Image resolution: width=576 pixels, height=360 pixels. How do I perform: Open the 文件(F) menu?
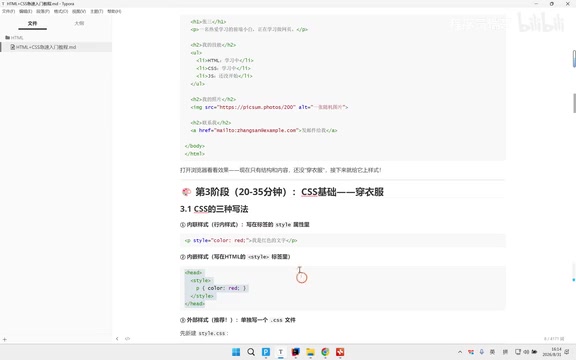click(8, 11)
